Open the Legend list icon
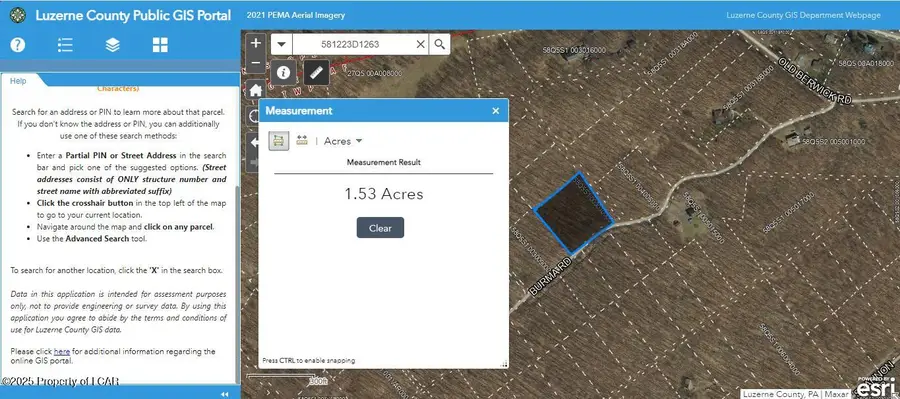900x399 pixels. click(x=65, y=45)
